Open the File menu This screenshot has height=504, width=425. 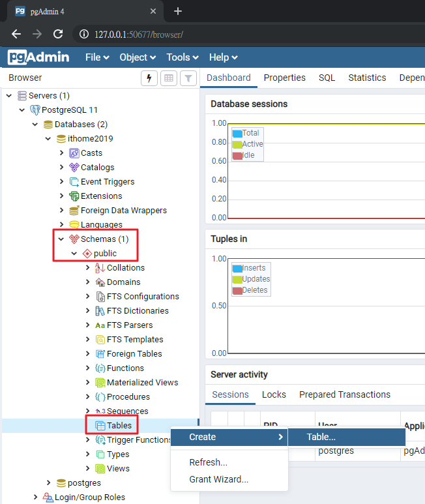97,57
